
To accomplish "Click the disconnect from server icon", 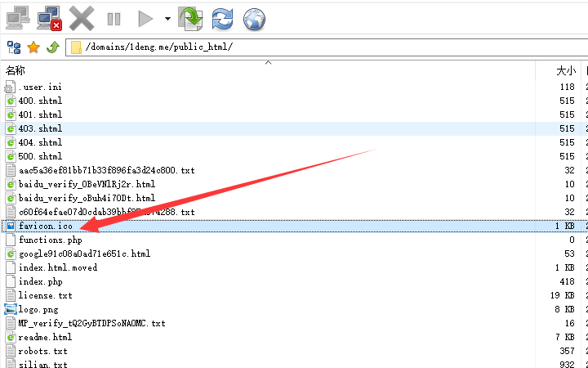I will pyautogui.click(x=48, y=16).
